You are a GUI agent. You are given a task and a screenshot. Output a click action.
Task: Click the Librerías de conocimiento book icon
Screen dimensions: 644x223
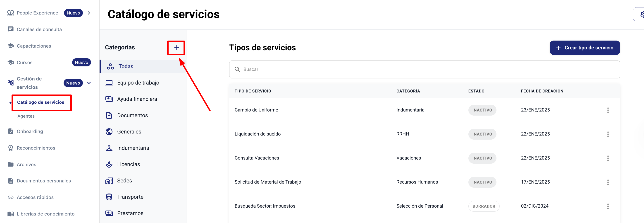(x=10, y=214)
